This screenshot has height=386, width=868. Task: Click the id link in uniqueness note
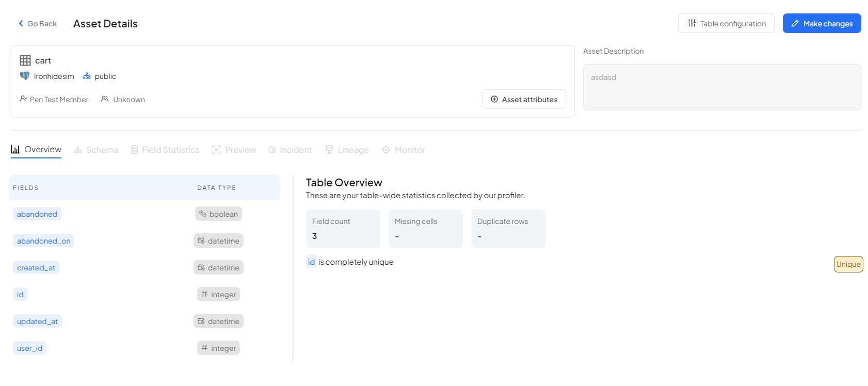pyautogui.click(x=311, y=262)
